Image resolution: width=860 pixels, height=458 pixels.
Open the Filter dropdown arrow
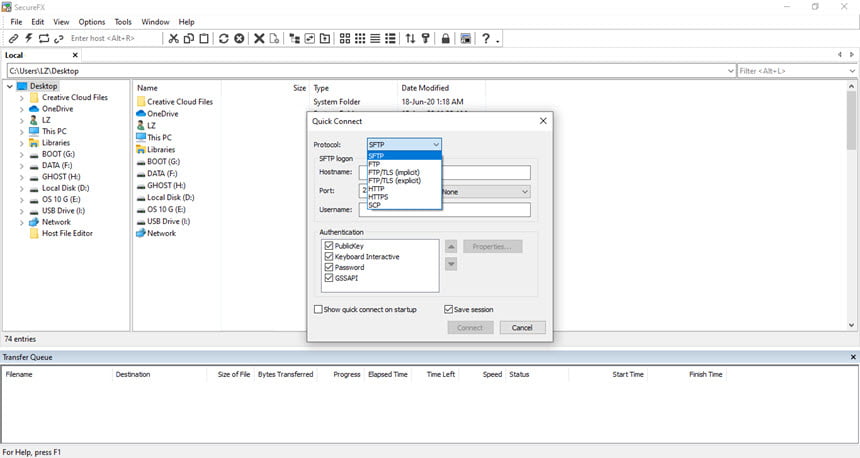[852, 71]
